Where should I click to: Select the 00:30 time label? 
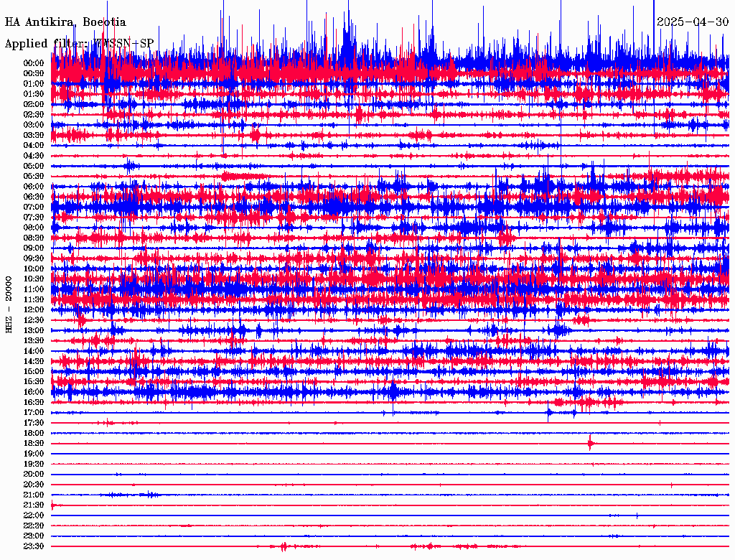[34, 74]
